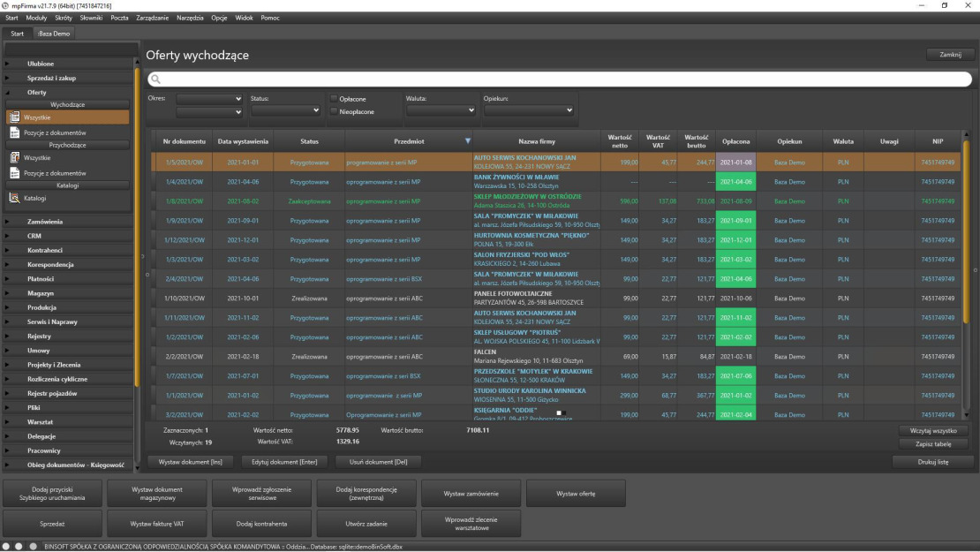This screenshot has height=552, width=980.
Task: Expand the Kontrahenci section
Action: (7, 250)
